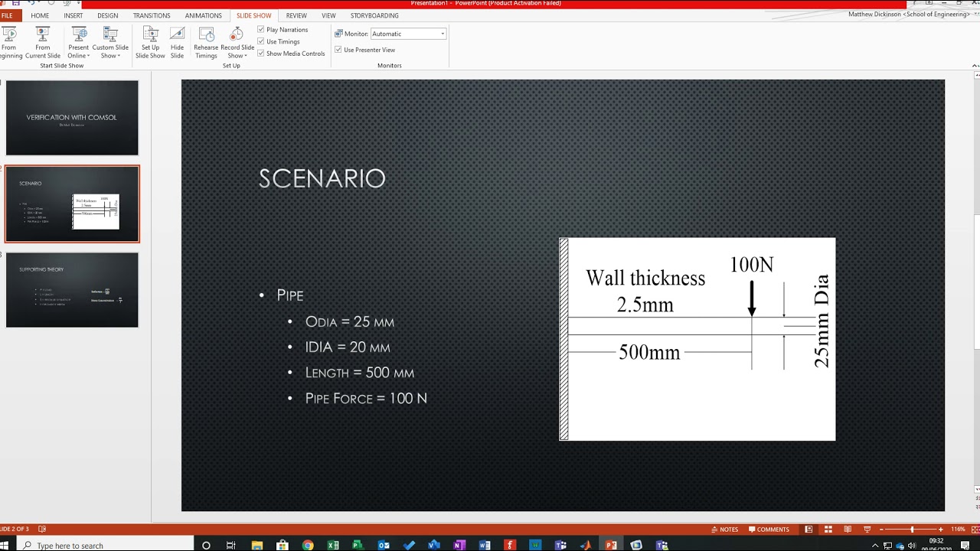Click Save icon in quick access toolbar

click(x=15, y=3)
